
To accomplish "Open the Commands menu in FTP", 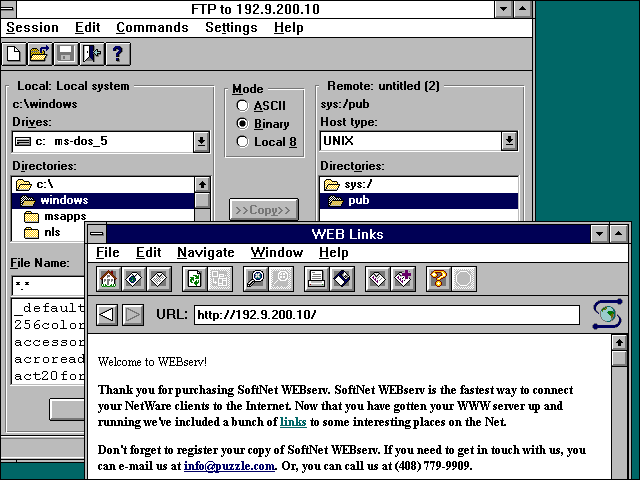I will coord(152,27).
